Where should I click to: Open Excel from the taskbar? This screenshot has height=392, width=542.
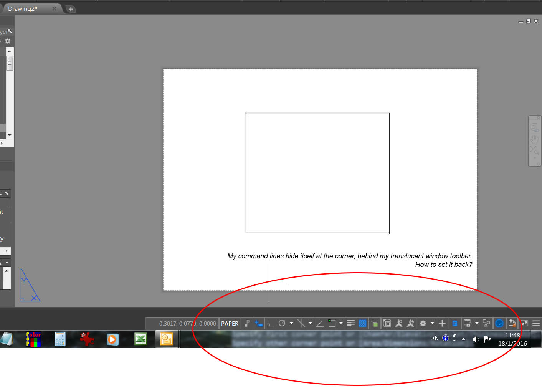[140, 339]
